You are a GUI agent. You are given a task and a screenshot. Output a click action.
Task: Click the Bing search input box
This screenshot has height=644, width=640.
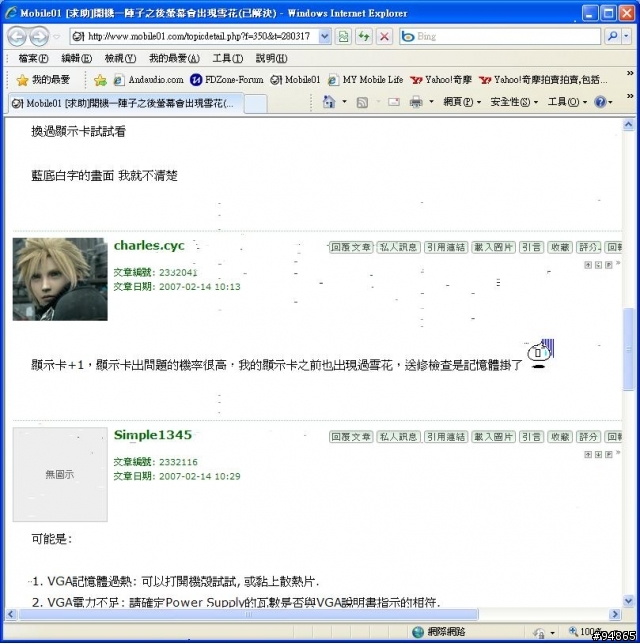500,37
